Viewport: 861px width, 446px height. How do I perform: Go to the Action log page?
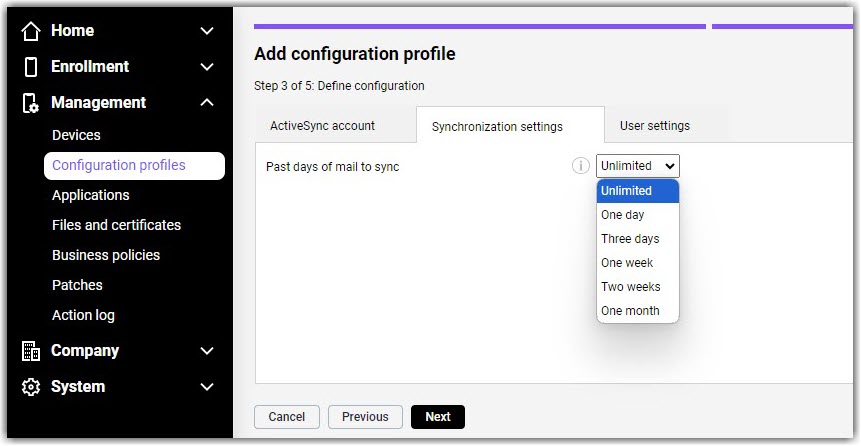[x=83, y=315]
